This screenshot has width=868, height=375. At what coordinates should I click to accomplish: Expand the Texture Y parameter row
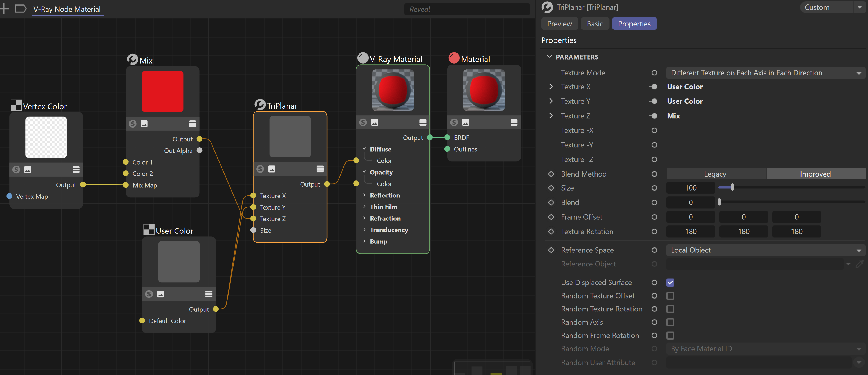click(551, 101)
